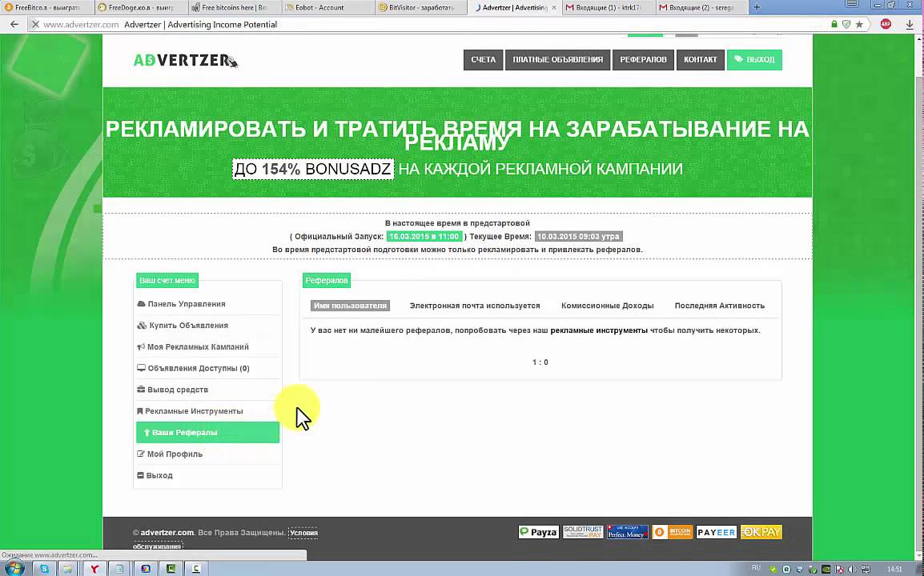Click the browser address bar URL
The height and width of the screenshot is (576, 924).
[x=82, y=24]
